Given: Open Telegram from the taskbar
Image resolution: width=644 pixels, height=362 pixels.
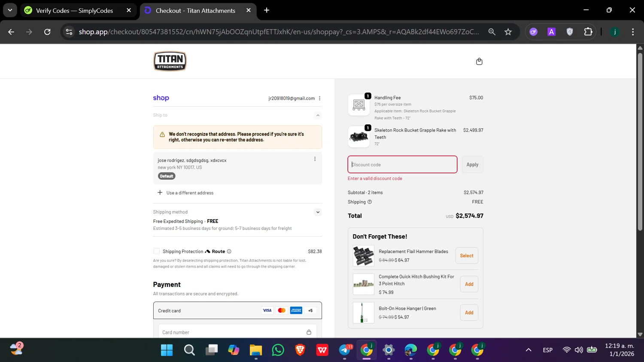Looking at the screenshot, I should (x=345, y=350).
